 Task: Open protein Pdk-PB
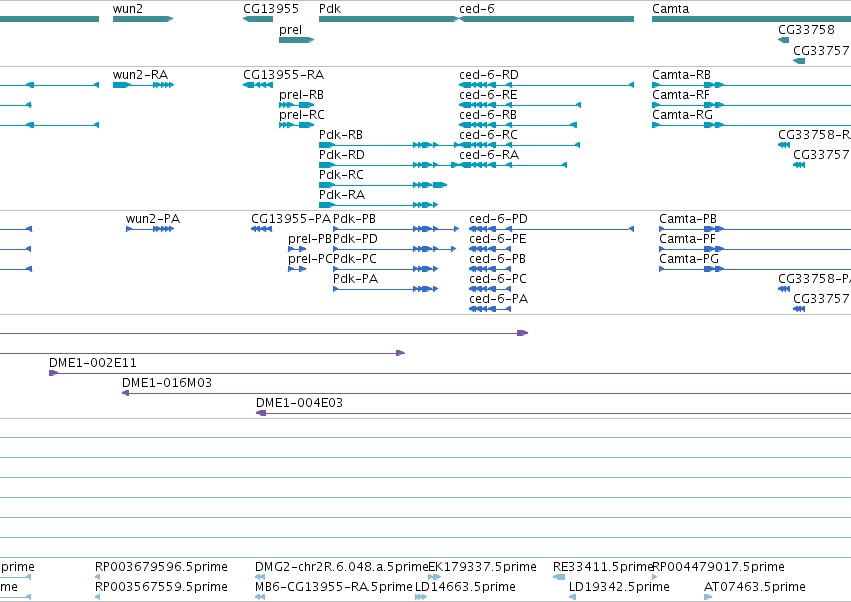point(354,219)
